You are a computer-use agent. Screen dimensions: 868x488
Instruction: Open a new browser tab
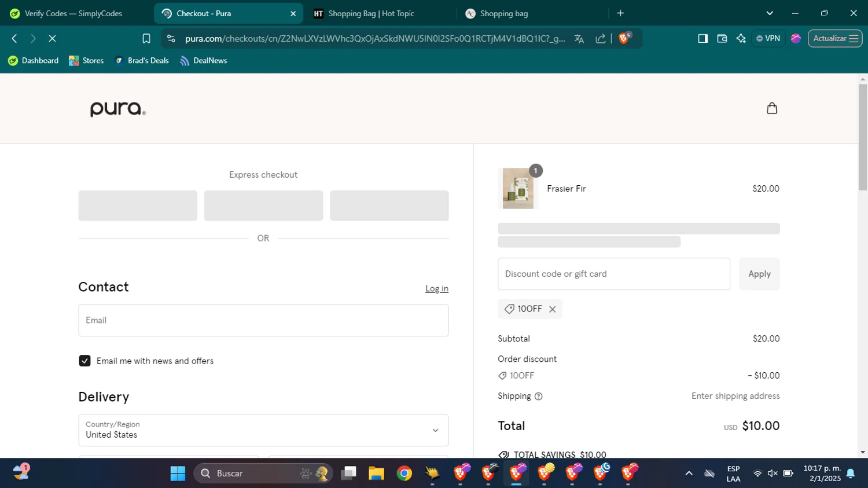[x=620, y=13]
